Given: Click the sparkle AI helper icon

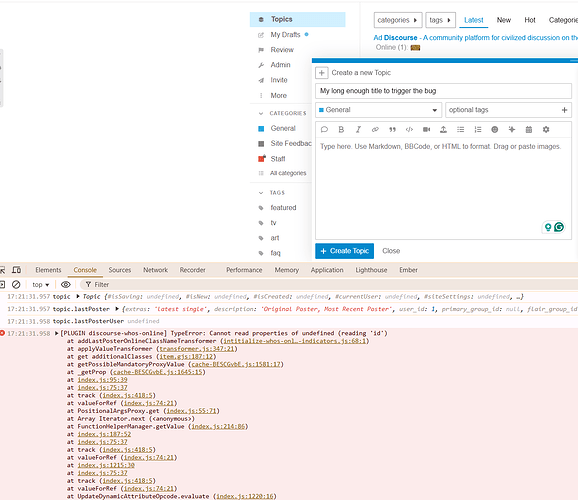Looking at the screenshot, I should pyautogui.click(x=512, y=129).
